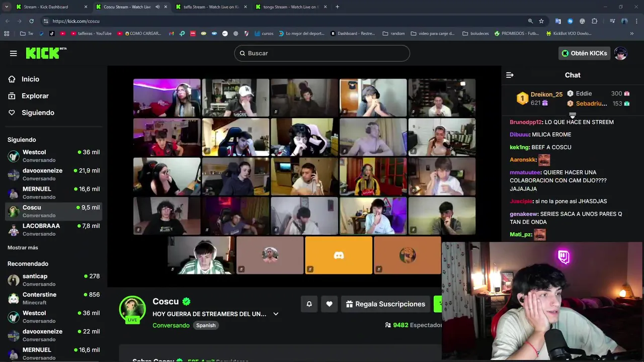The height and width of the screenshot is (362, 644).
Task: Open the user profile avatar menu
Action: click(621, 53)
